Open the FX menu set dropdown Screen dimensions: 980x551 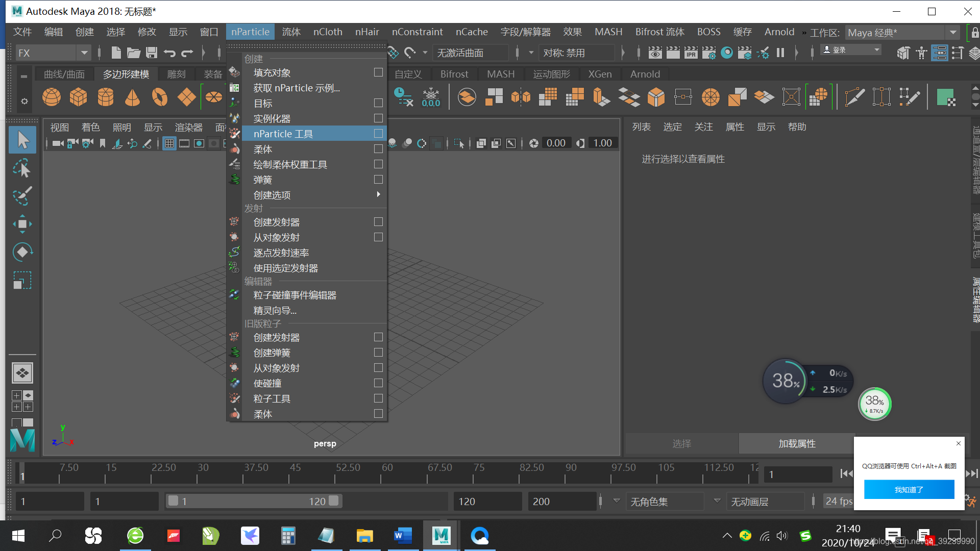click(84, 53)
